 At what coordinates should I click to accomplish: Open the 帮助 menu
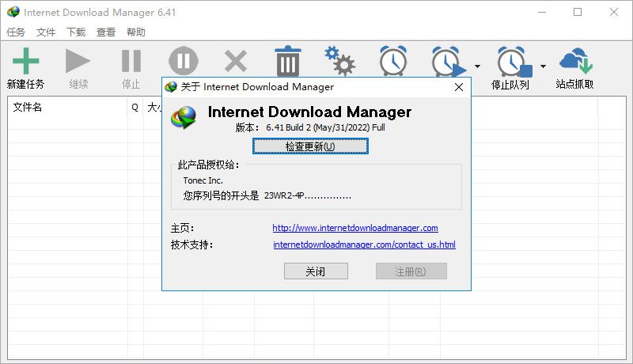tap(136, 32)
